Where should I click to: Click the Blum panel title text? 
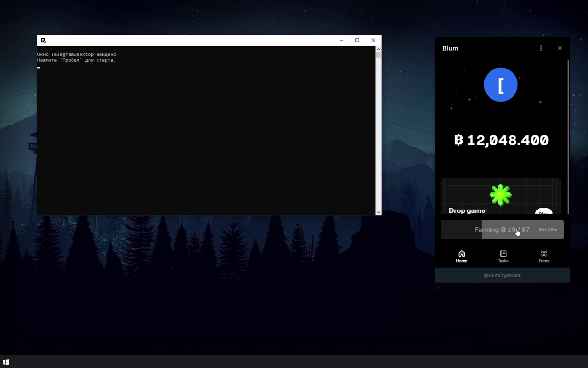[x=450, y=48]
